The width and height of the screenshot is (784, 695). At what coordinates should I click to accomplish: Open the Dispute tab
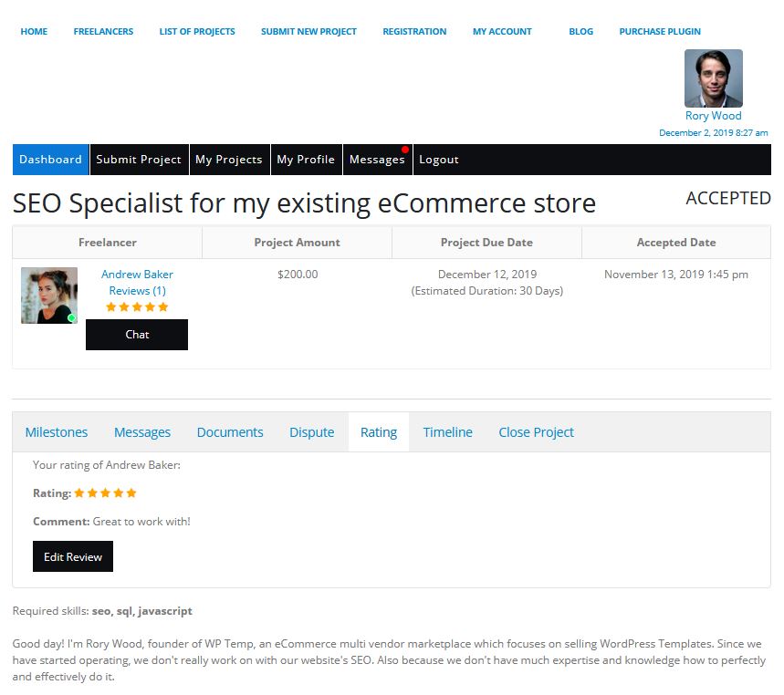(x=311, y=432)
